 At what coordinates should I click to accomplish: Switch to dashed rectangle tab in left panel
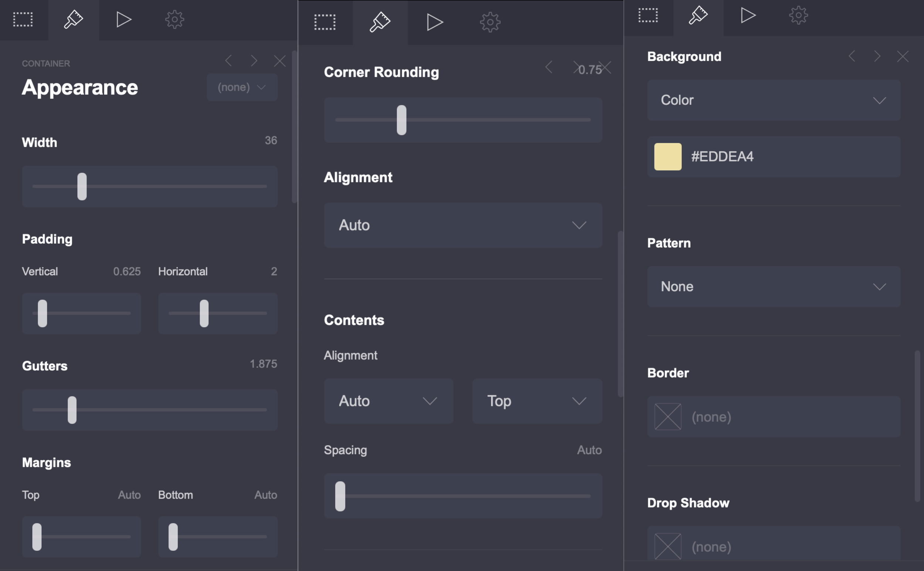point(23,19)
